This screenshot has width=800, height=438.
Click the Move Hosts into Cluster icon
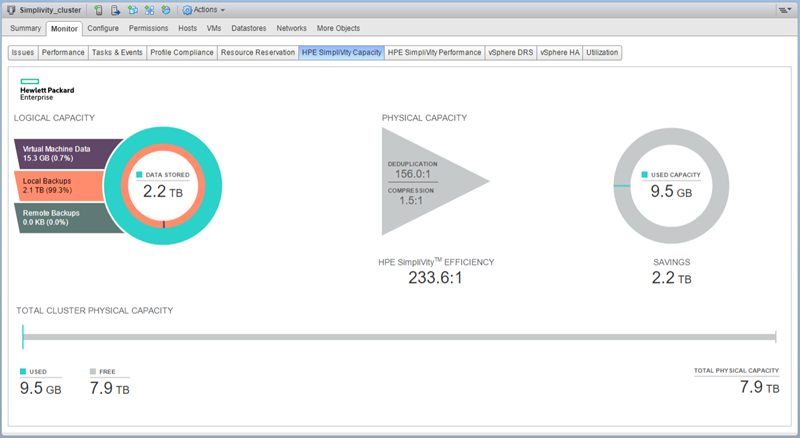[116, 9]
